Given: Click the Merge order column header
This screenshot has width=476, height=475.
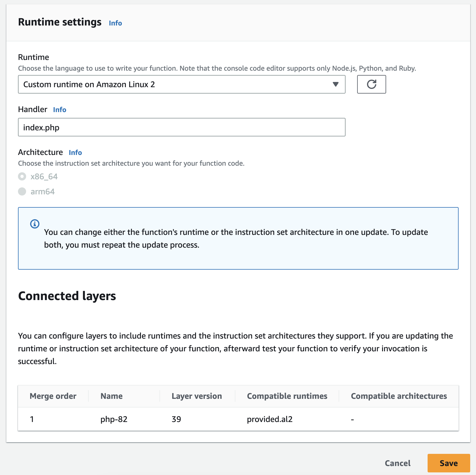Looking at the screenshot, I should (53, 396).
